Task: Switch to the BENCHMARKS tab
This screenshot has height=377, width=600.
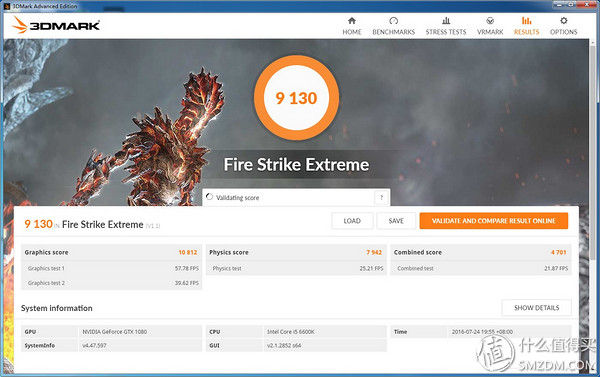Action: pos(393,32)
